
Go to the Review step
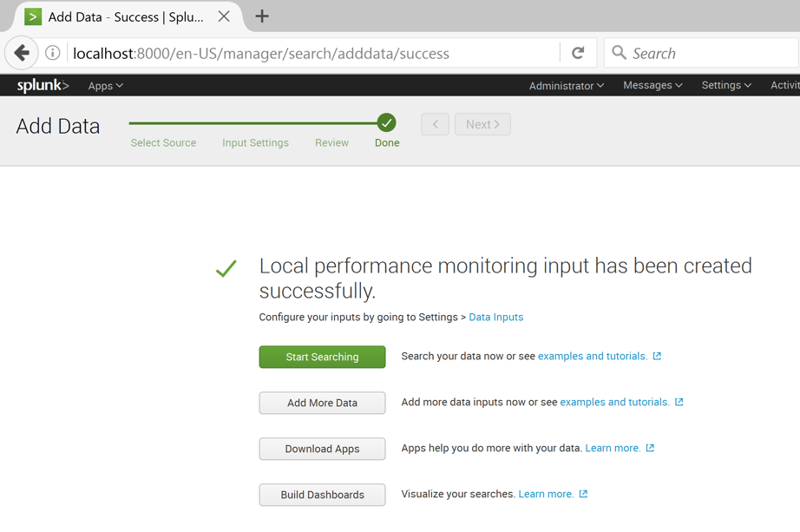331,143
